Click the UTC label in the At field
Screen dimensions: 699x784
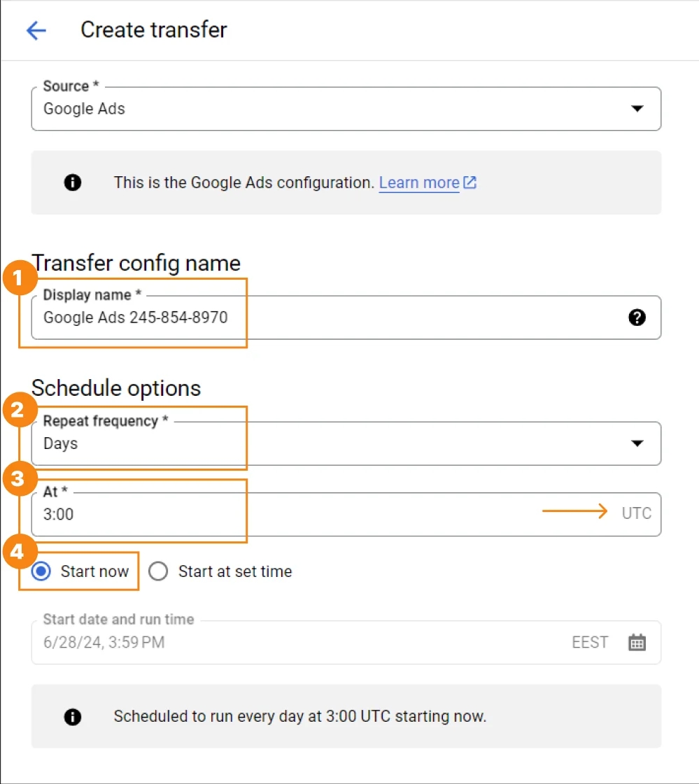point(637,513)
